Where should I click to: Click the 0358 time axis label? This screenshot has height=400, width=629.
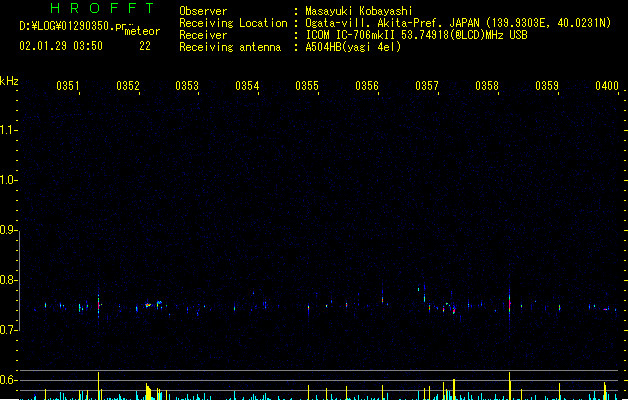tap(487, 85)
